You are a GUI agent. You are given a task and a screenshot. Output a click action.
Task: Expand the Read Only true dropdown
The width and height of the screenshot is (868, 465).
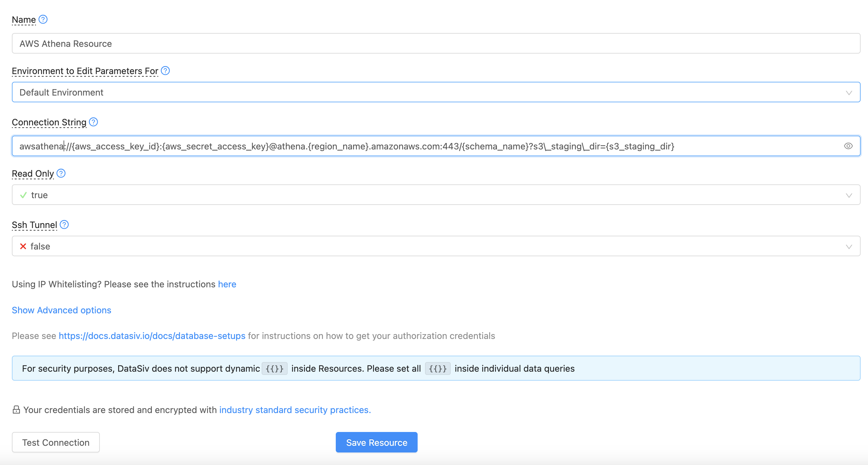(436, 195)
